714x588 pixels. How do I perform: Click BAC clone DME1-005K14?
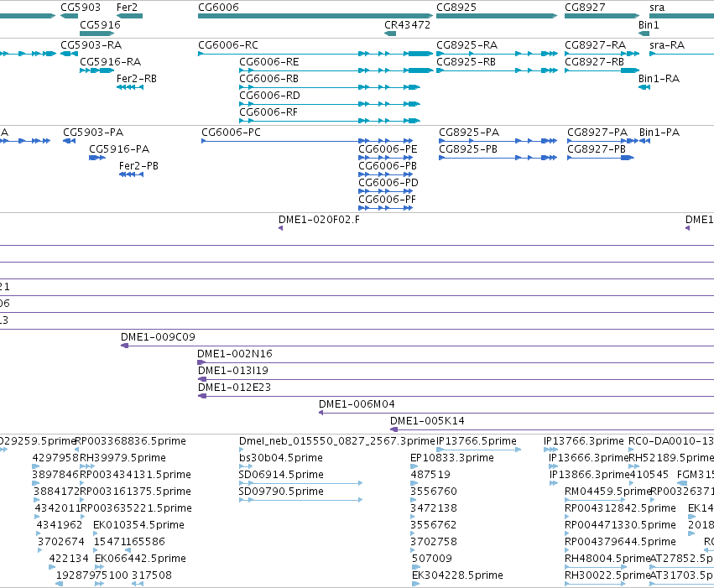552,429
